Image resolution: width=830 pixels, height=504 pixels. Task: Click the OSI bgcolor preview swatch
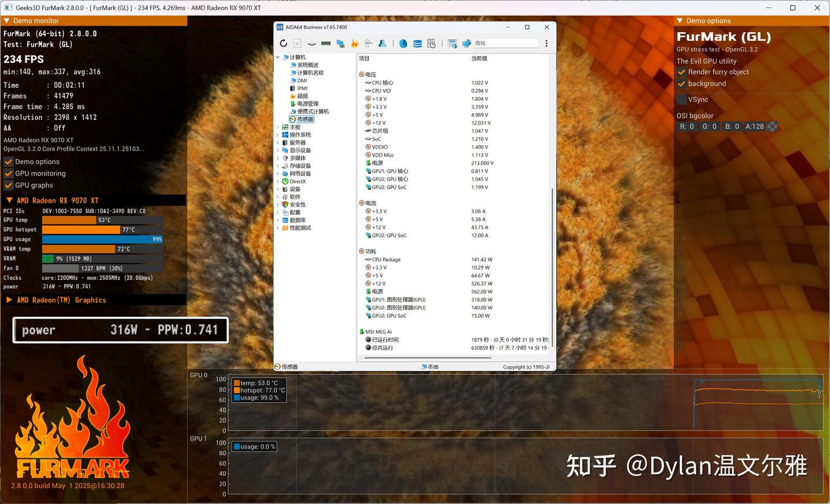pyautogui.click(x=772, y=126)
